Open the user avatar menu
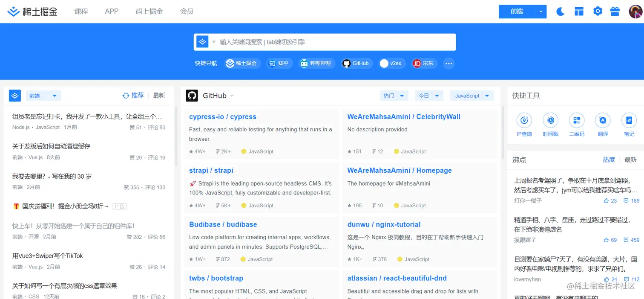644x299 pixels. (x=635, y=12)
